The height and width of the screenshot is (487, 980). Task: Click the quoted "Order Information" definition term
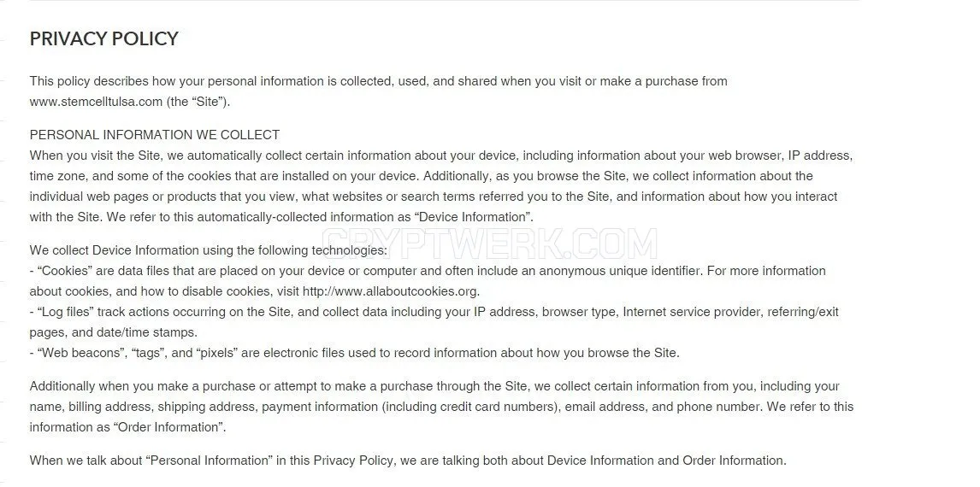(x=168, y=428)
